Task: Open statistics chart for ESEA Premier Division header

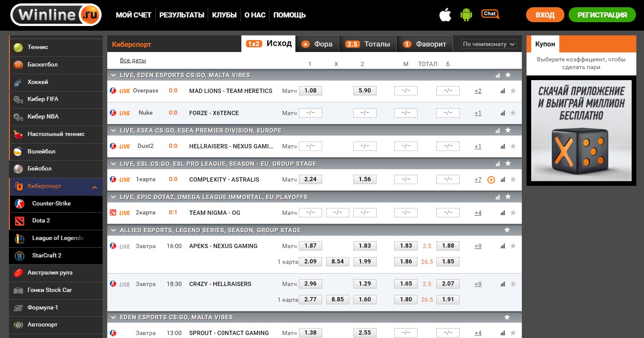Action: pos(498,130)
